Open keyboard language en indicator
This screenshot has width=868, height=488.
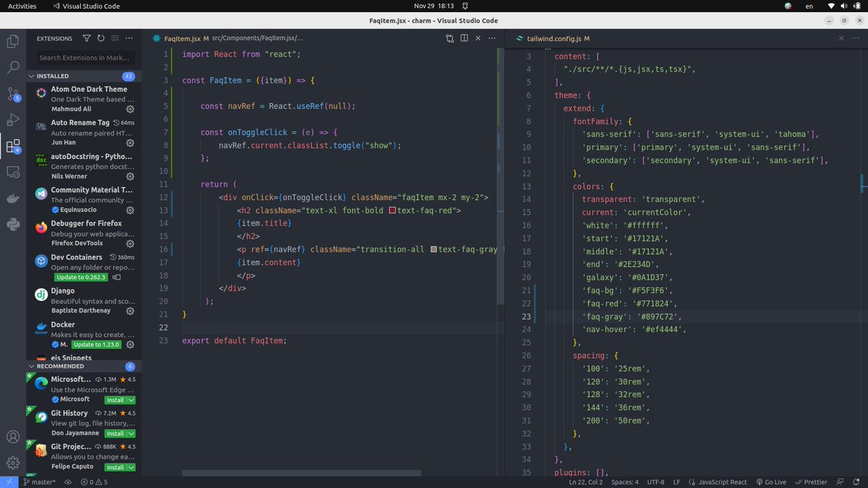tap(809, 6)
